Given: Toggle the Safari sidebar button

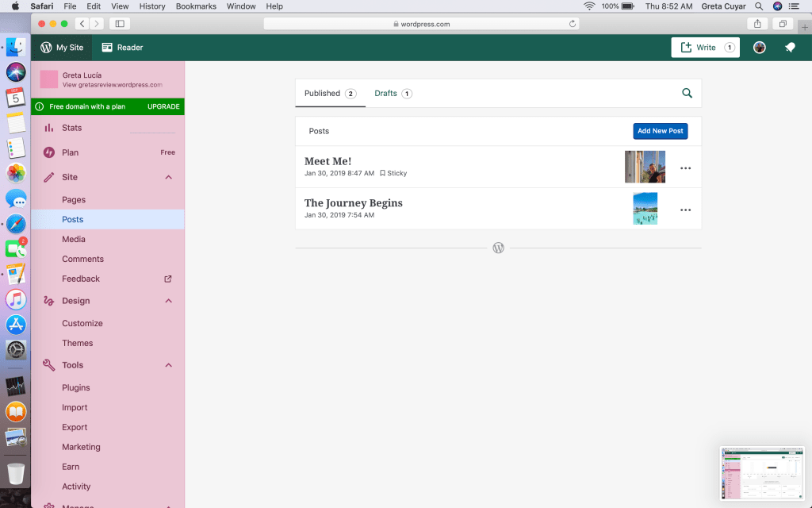Looking at the screenshot, I should pyautogui.click(x=121, y=24).
